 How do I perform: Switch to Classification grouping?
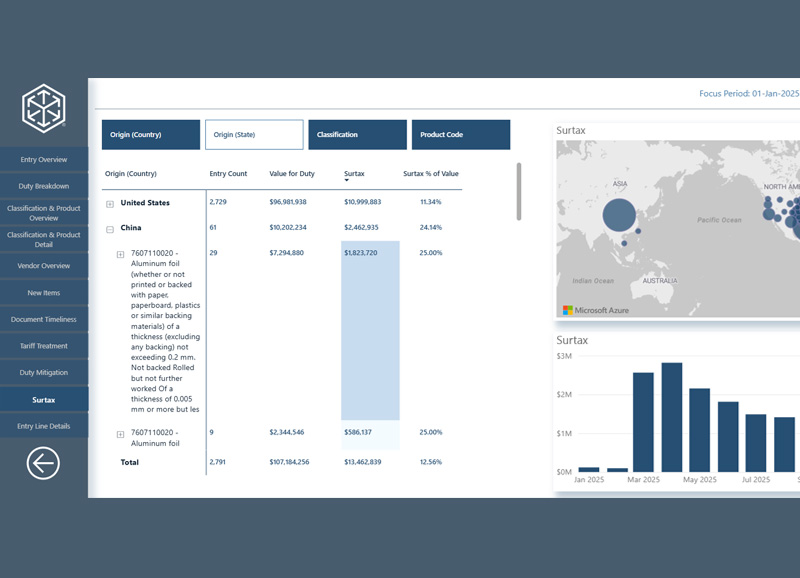pos(357,134)
